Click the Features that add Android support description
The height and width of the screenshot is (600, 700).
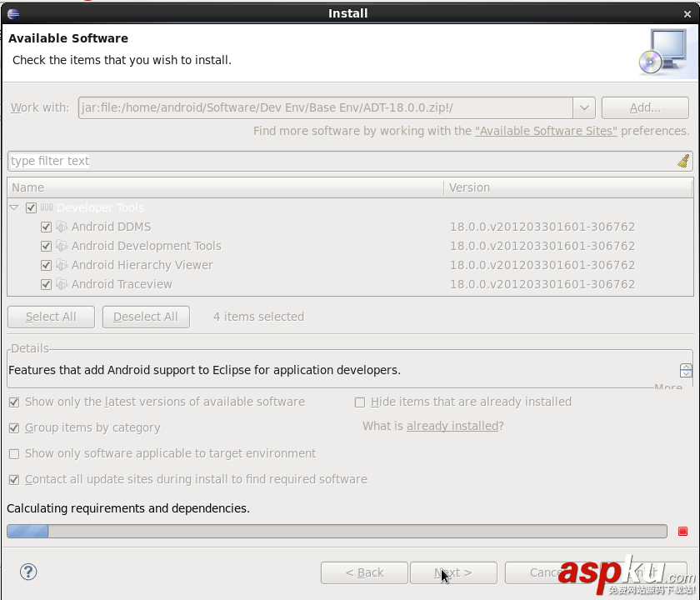[204, 370]
